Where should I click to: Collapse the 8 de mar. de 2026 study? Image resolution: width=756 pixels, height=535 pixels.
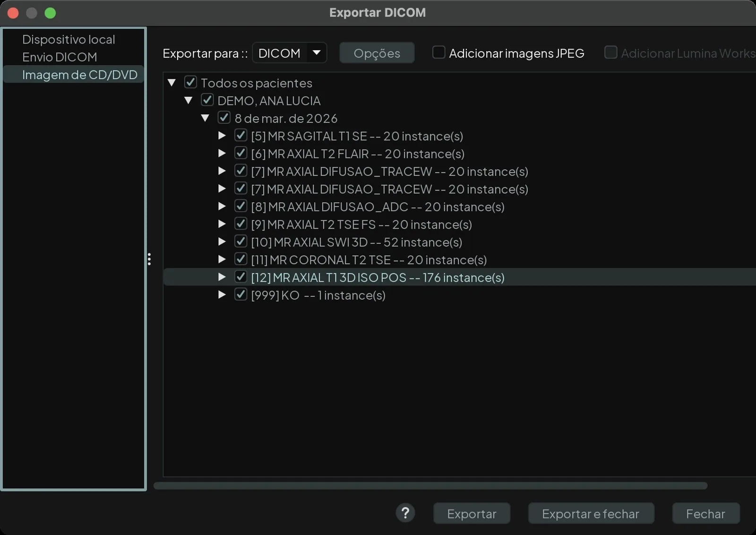pos(205,118)
